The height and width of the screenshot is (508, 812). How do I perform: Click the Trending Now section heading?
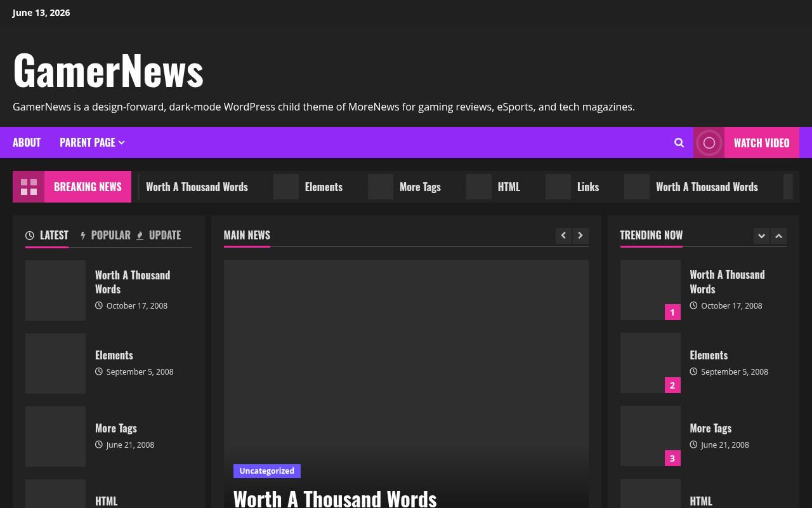click(x=652, y=235)
